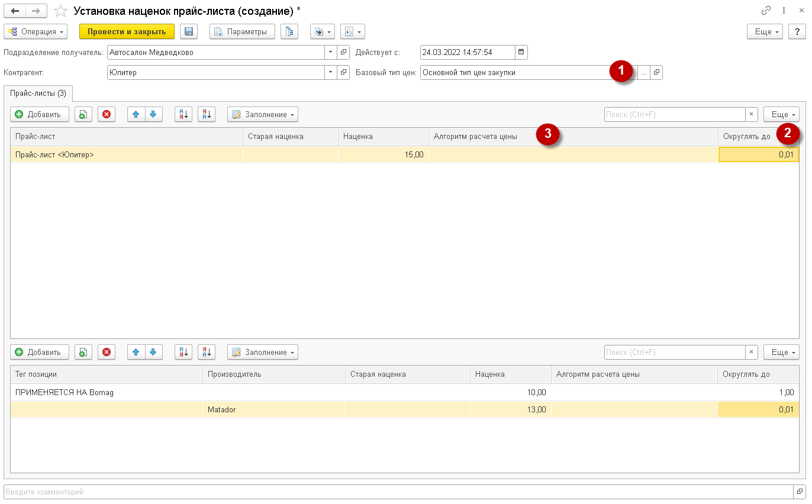Click the 10,00 markup cell
The image size is (812, 504).
(511, 392)
